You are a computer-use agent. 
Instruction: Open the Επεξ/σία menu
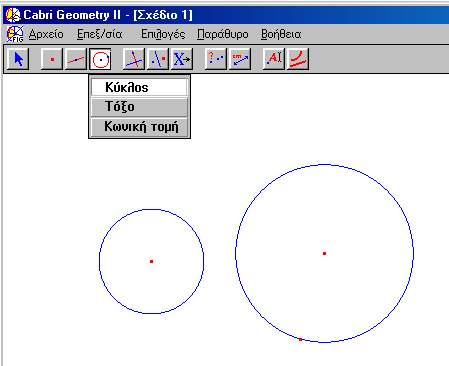tap(100, 34)
